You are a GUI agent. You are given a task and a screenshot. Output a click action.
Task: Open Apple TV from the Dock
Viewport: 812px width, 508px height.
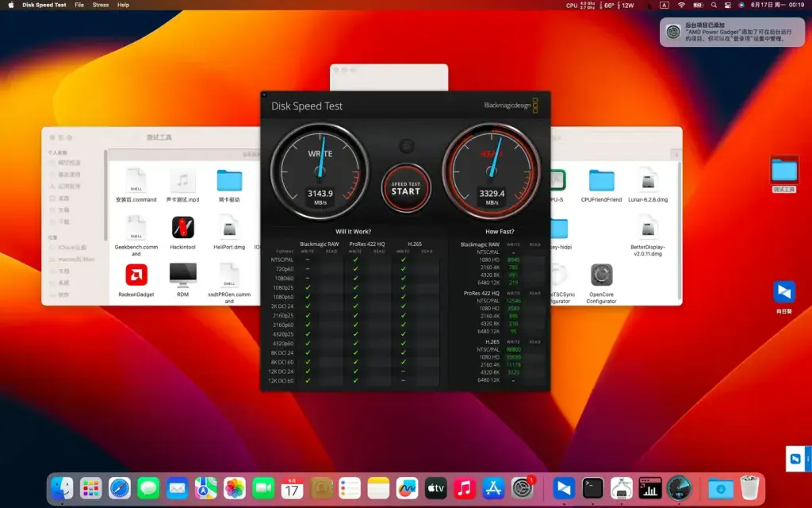[436, 488]
